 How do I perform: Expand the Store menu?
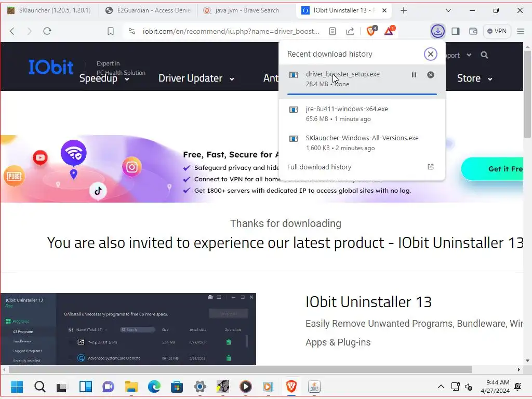[x=475, y=78]
